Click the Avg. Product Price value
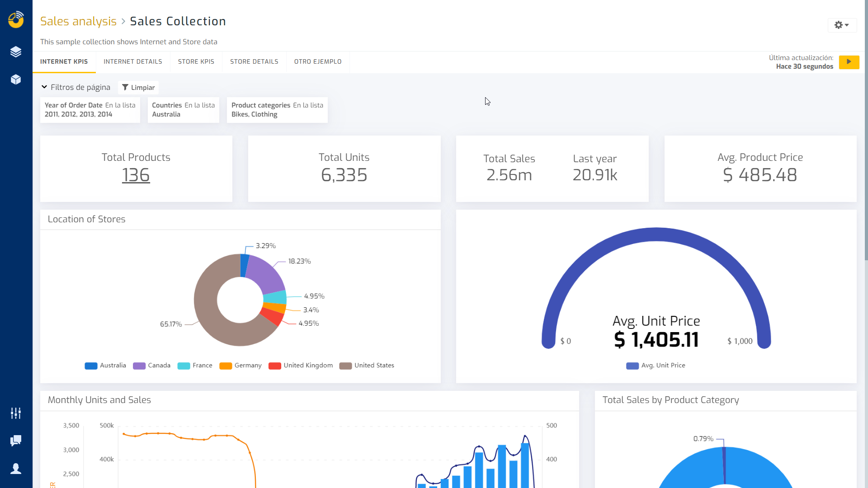 [x=760, y=175]
